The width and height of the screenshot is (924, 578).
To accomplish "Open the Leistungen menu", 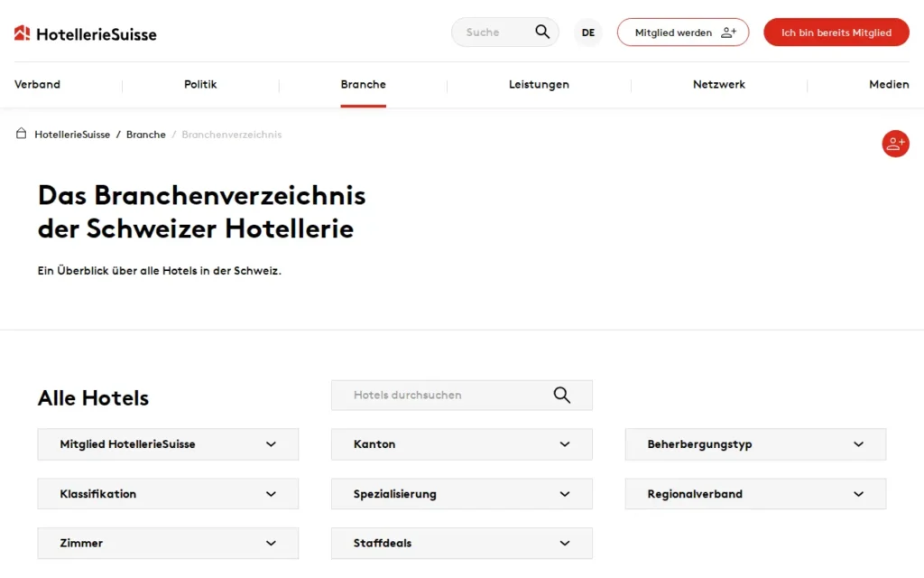I will tap(539, 84).
